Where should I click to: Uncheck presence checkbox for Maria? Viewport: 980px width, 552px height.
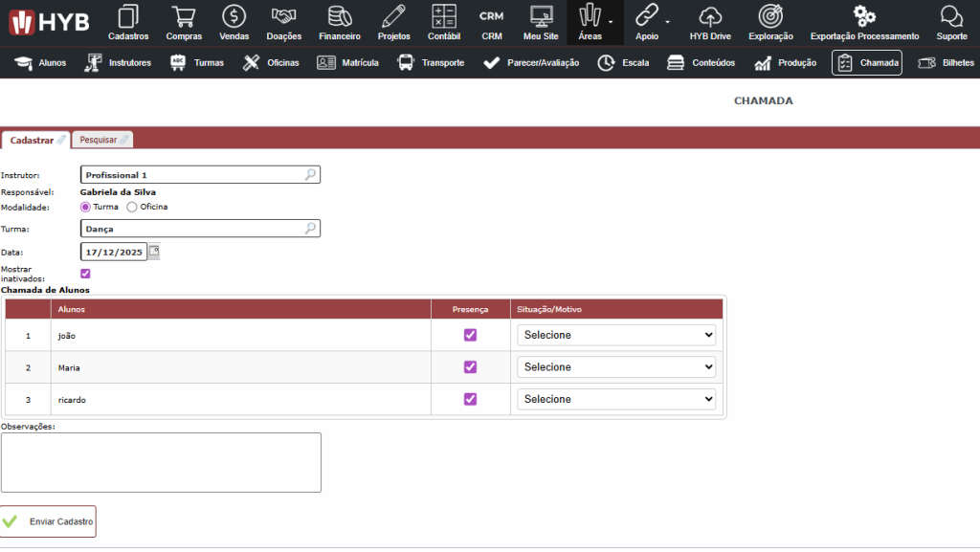pyautogui.click(x=470, y=367)
